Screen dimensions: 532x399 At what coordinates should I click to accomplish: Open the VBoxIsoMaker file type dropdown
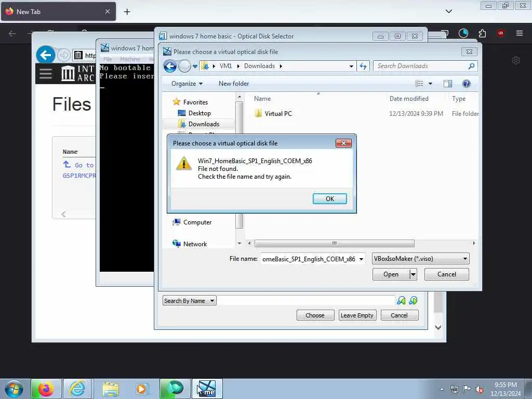(x=420, y=259)
